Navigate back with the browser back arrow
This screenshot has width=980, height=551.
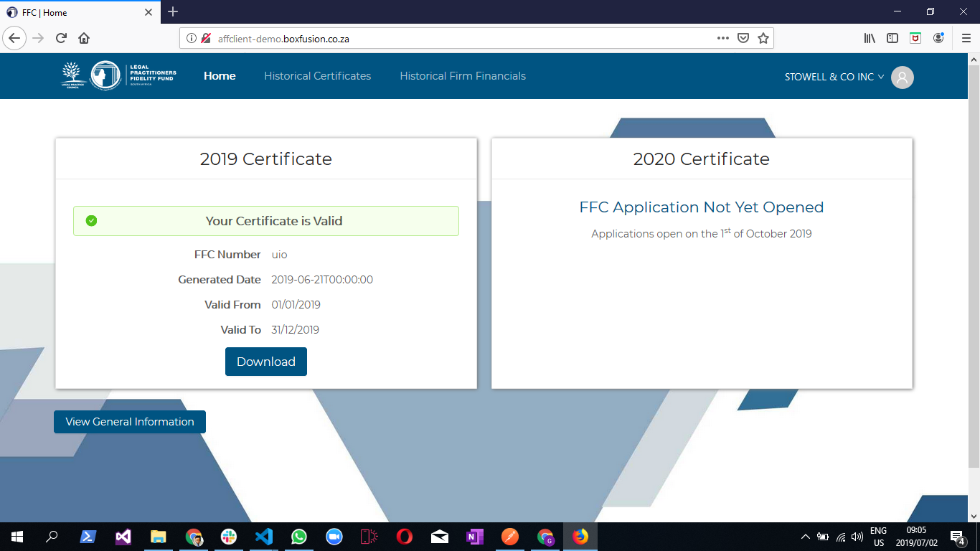14,39
